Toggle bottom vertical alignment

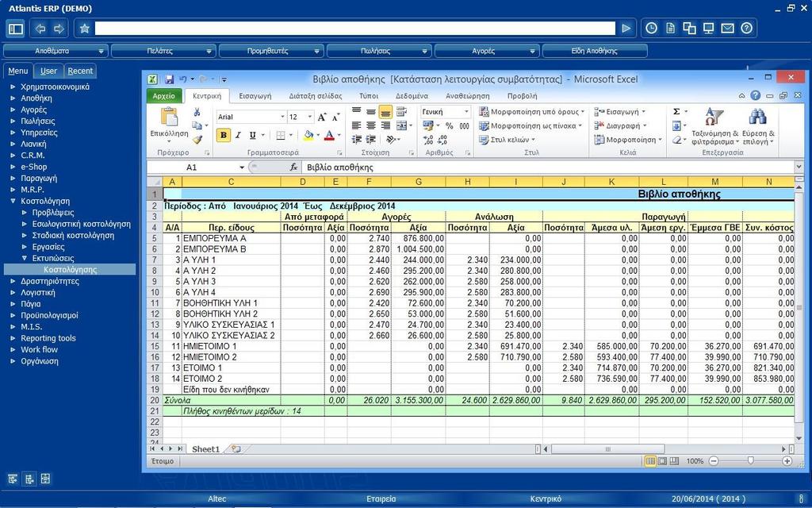tap(385, 111)
